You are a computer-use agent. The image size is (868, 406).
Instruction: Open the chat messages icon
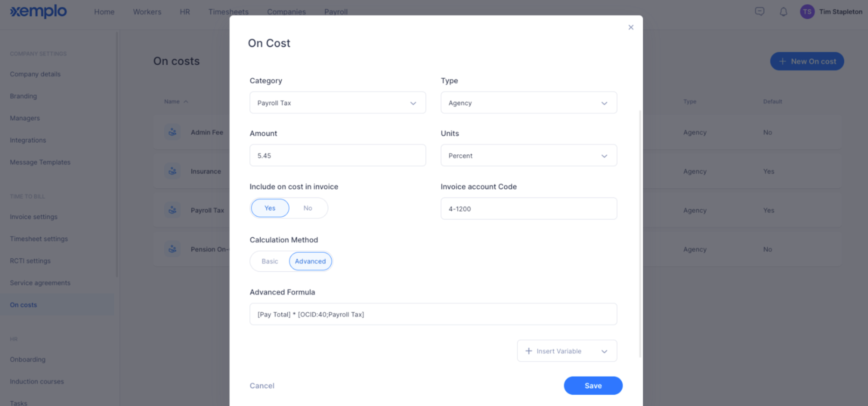pos(759,12)
